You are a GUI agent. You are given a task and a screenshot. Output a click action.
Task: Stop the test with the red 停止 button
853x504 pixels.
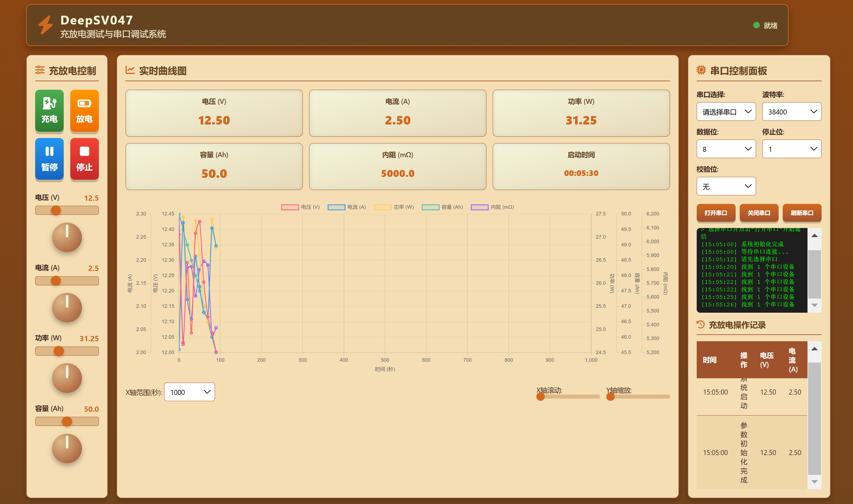pyautogui.click(x=84, y=159)
